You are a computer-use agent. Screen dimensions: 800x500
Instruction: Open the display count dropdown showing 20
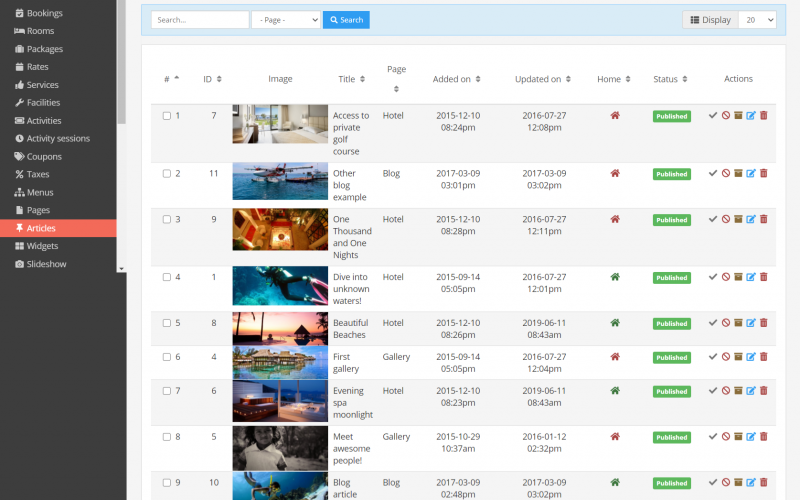click(x=757, y=20)
